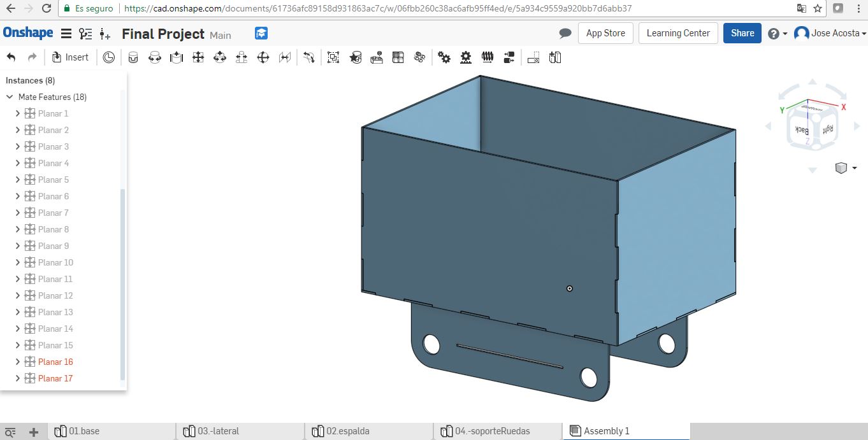
Task: Expand the Planar 16 mate
Action: point(18,362)
